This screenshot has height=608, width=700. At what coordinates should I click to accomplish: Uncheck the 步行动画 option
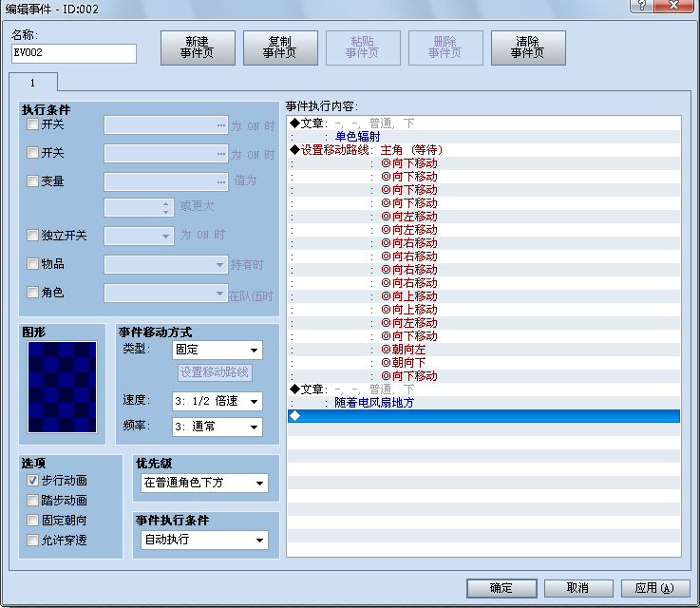[x=32, y=481]
